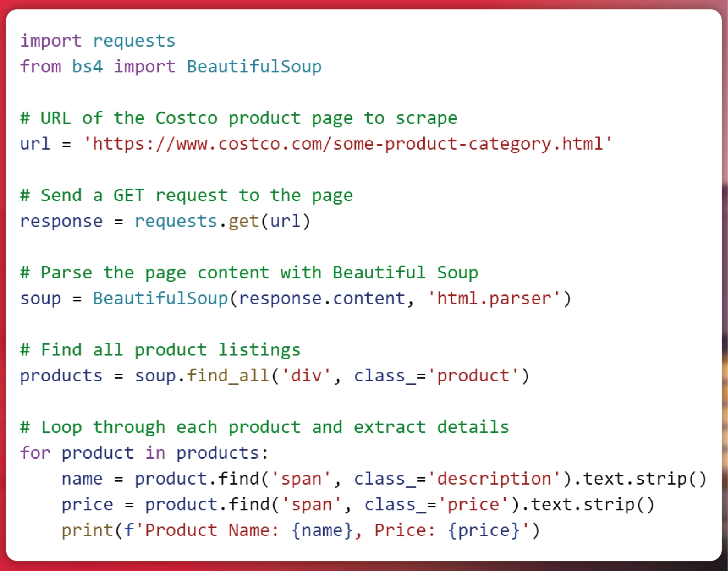
Task: Click the 'name' variable being assigned
Action: pyautogui.click(x=82, y=479)
